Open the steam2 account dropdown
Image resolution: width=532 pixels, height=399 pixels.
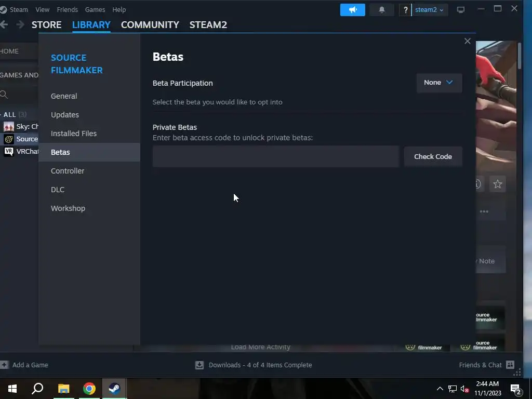pos(430,10)
